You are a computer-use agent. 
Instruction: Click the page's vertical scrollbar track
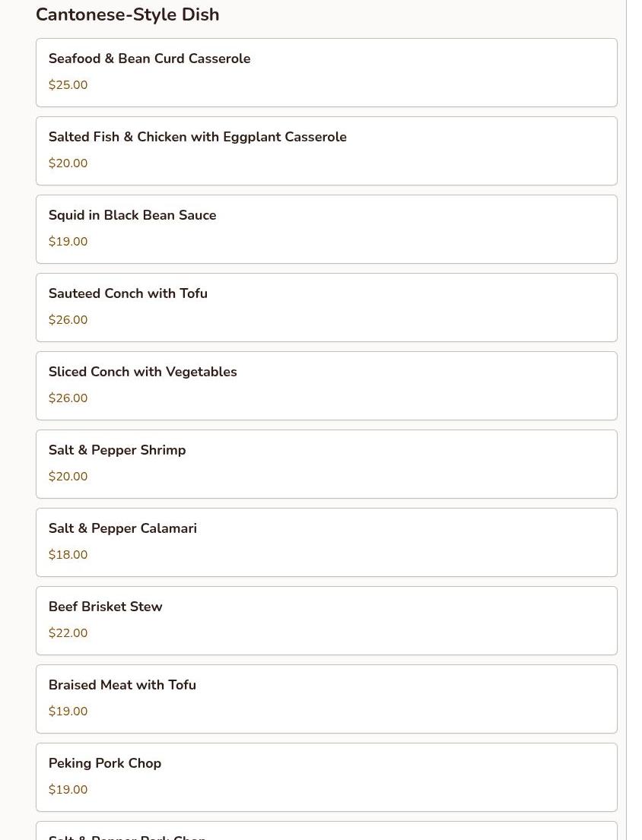(x=634, y=420)
